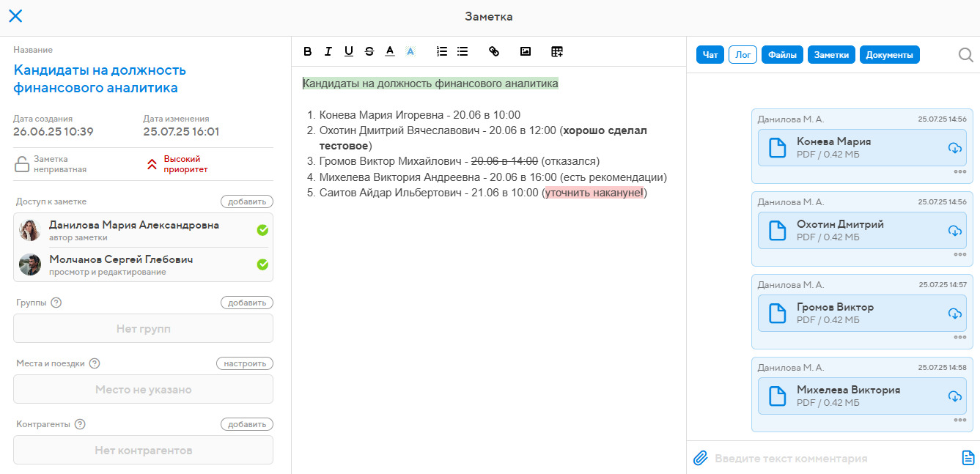
Task: Open the Громов Виктор file icon
Action: (777, 314)
